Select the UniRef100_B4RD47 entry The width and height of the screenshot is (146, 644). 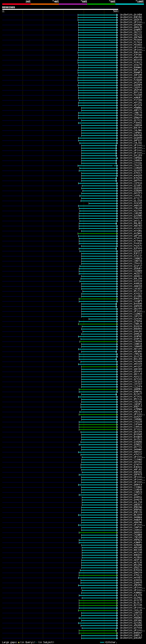131,633
